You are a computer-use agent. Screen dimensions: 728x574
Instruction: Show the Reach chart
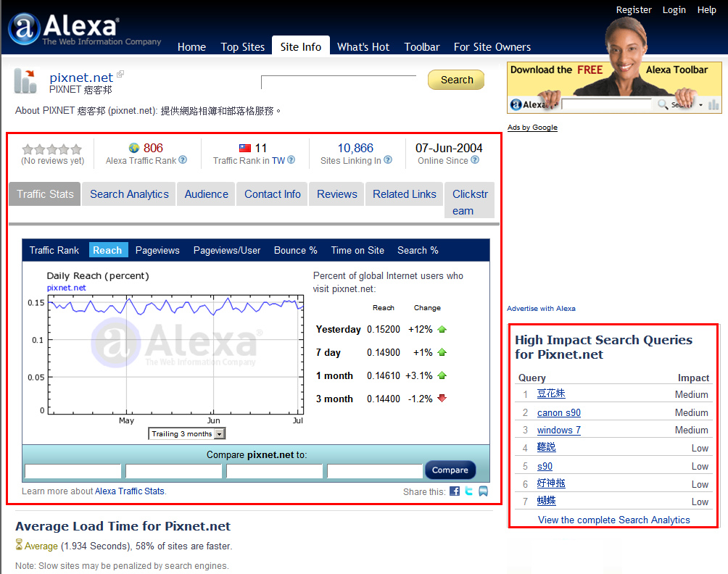coord(107,250)
